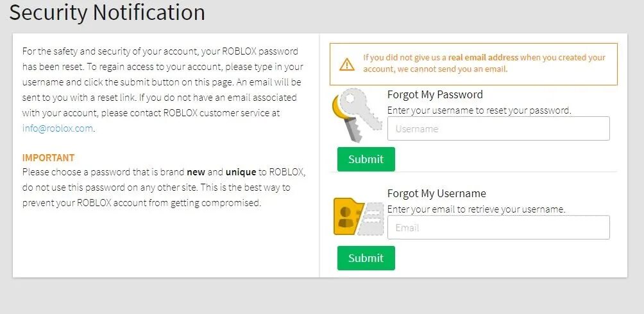Submit the Forgot My Password form

(366, 159)
